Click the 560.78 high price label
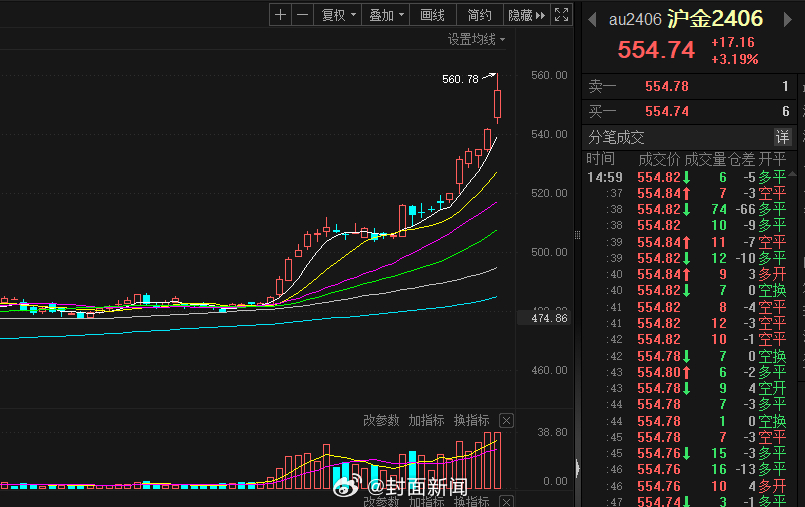The width and height of the screenshot is (805, 507). pyautogui.click(x=460, y=79)
